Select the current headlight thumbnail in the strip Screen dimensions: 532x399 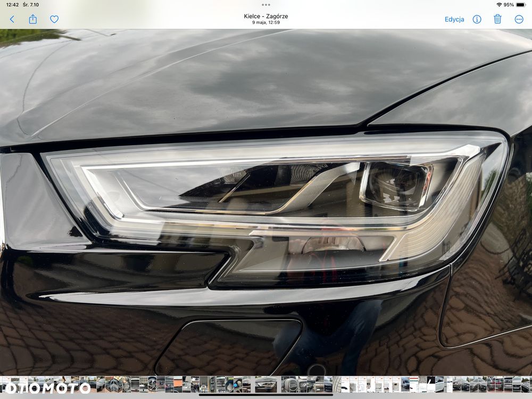(265, 384)
